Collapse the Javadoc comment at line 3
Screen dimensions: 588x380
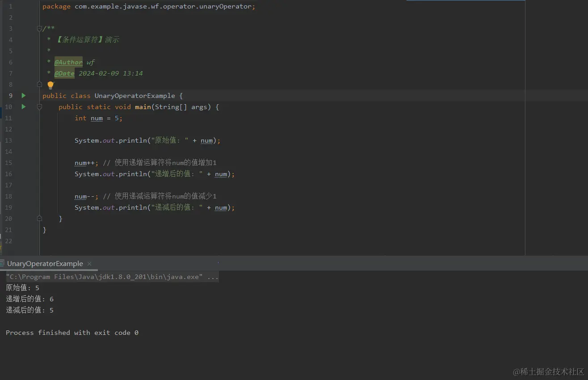pyautogui.click(x=39, y=29)
